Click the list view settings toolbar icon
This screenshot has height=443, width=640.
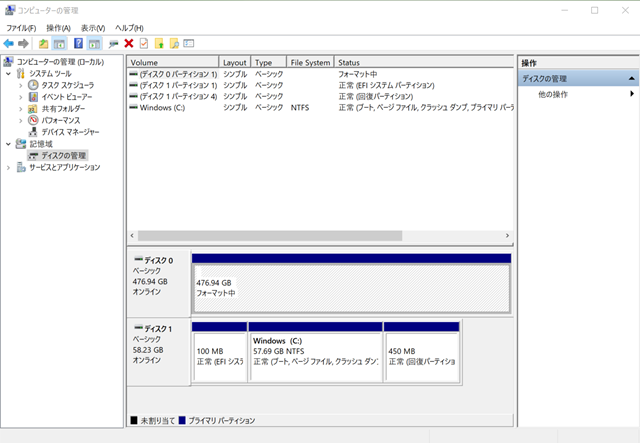pyautogui.click(x=189, y=43)
